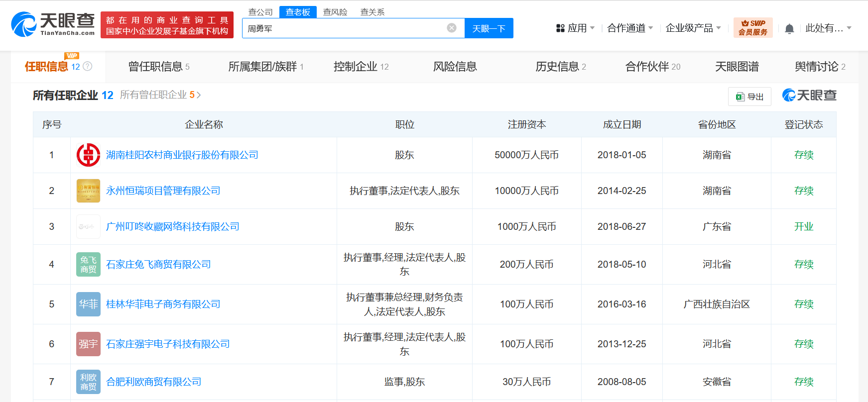
Task: Expand 所有曾任职企业 5 link arrow
Action: click(199, 95)
